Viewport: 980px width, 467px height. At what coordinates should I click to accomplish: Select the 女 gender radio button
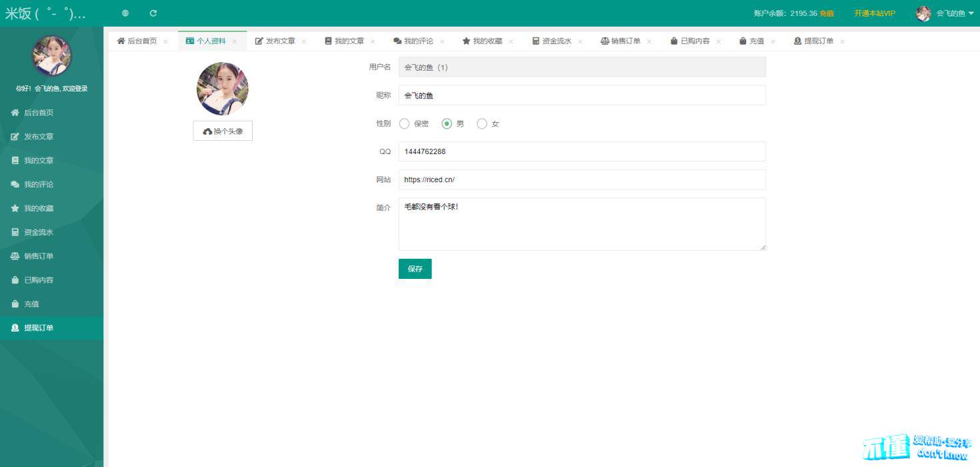(482, 123)
